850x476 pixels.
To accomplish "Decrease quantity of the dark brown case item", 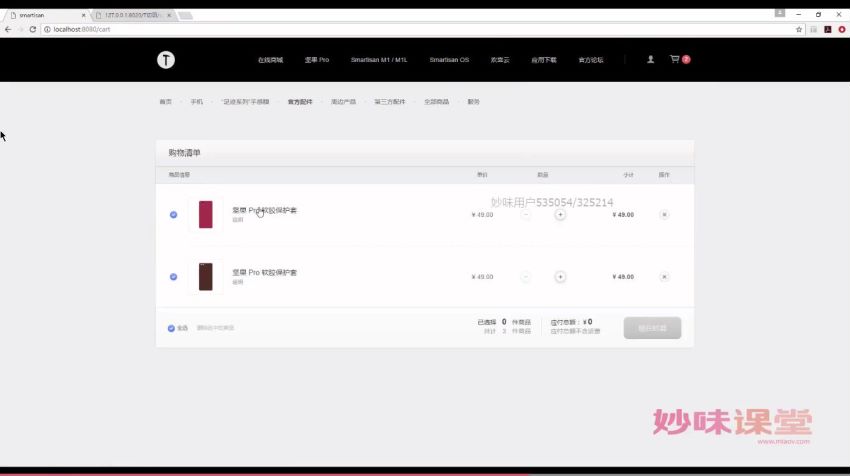I will pyautogui.click(x=525, y=277).
